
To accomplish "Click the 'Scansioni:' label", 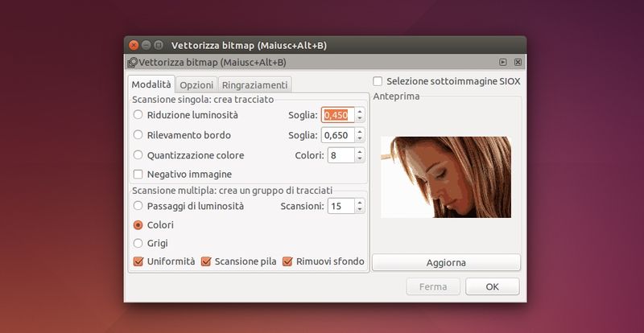I will [303, 206].
